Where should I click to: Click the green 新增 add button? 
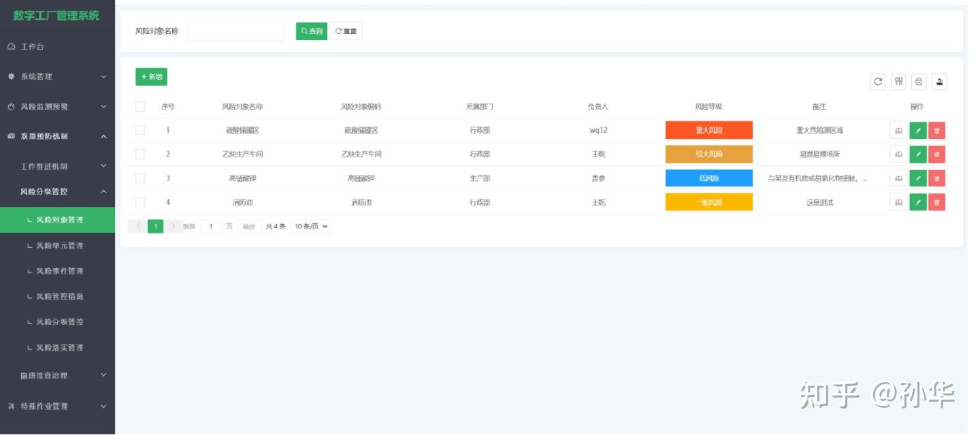coord(151,77)
